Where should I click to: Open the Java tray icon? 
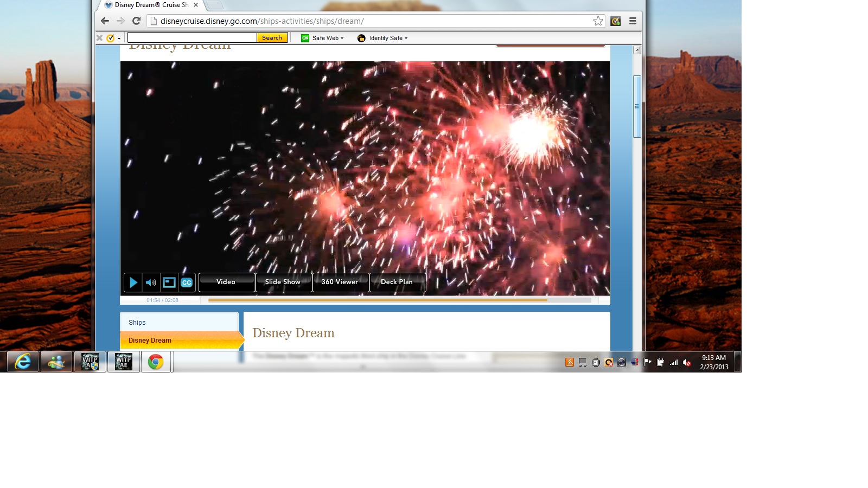click(x=570, y=362)
